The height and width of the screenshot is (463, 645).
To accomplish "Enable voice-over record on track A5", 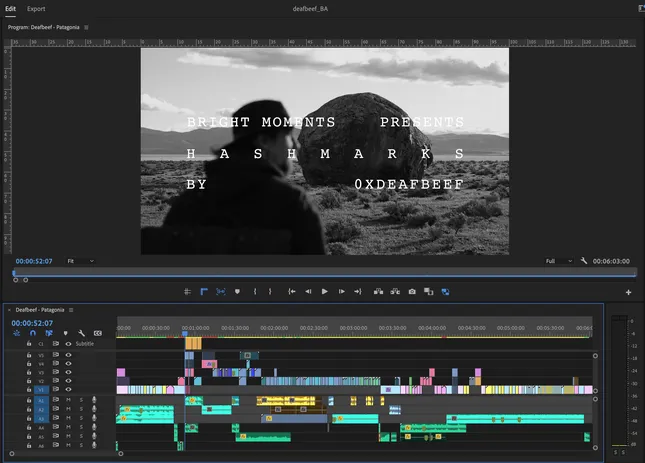I will coord(94,436).
